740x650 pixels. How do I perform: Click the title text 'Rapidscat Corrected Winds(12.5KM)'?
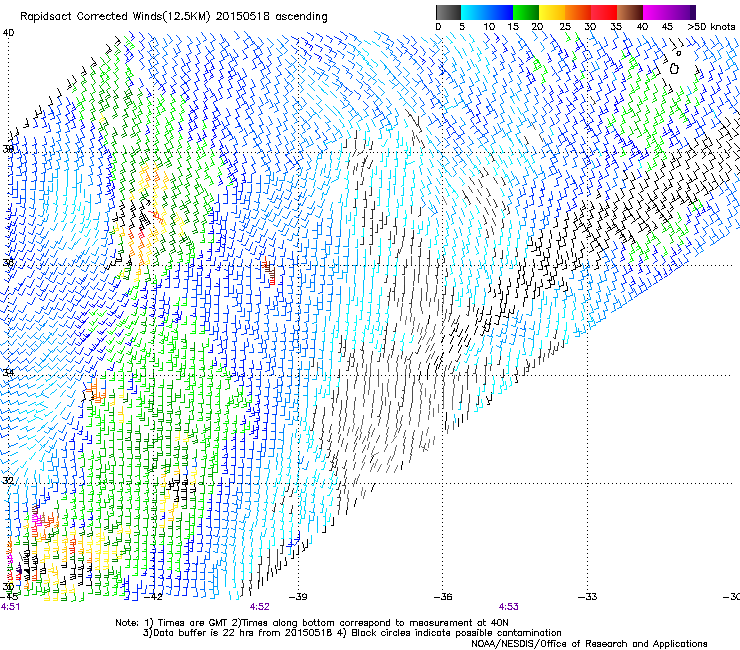tap(115, 17)
